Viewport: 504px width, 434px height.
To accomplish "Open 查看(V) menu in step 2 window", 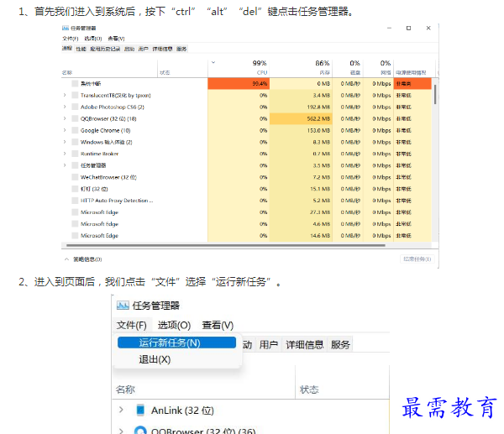I will click(218, 325).
